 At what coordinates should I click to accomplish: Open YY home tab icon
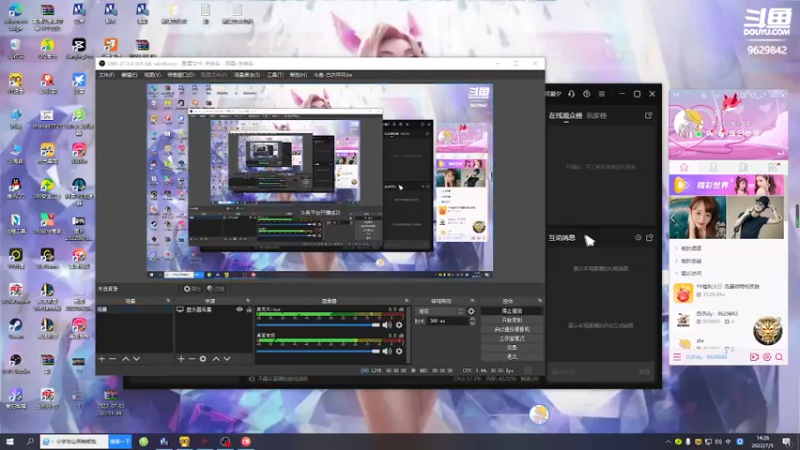click(x=684, y=167)
